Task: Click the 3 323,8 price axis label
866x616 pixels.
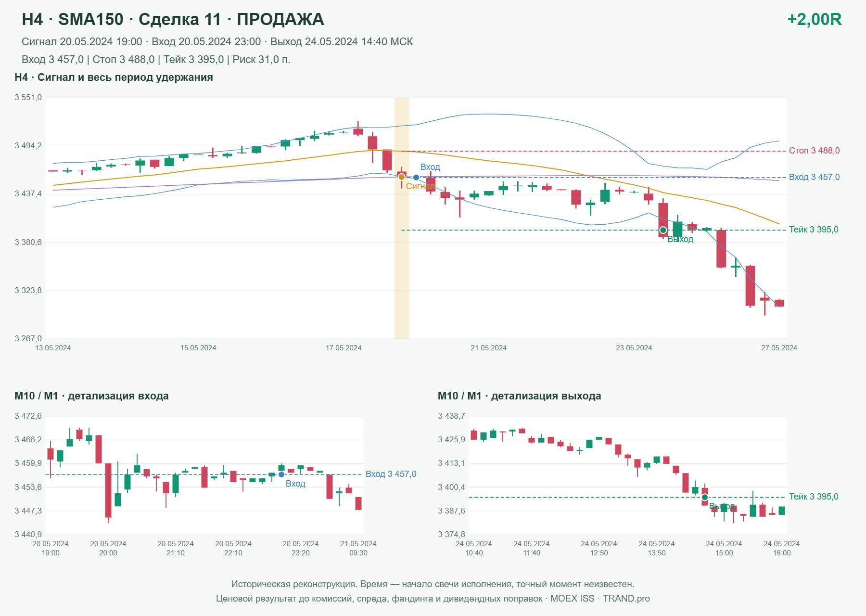Action: 28,291
